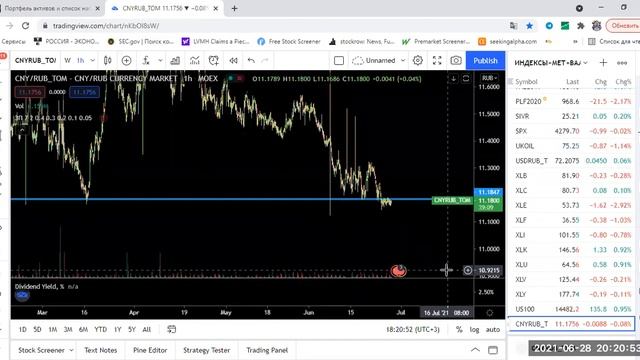Viewport: 640px width, 360px height.
Task: Expand the Stock Screener dropdown arrow
Action: tap(71, 350)
